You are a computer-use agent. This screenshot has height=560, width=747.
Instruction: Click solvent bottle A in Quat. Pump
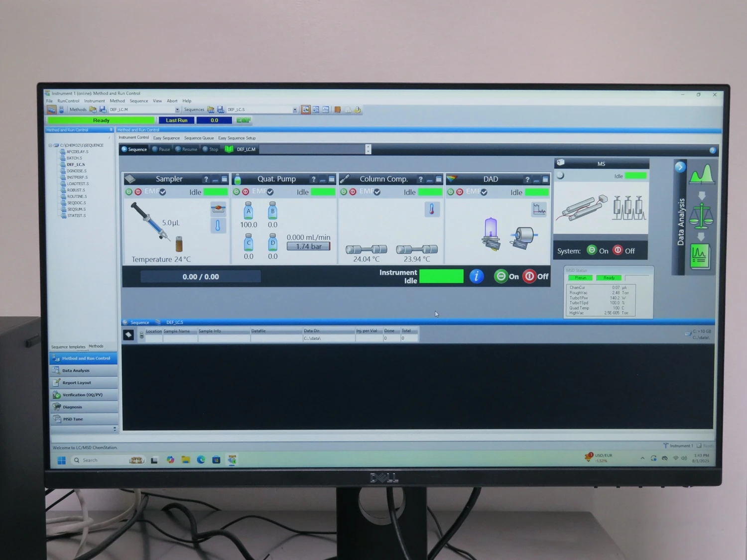249,211
